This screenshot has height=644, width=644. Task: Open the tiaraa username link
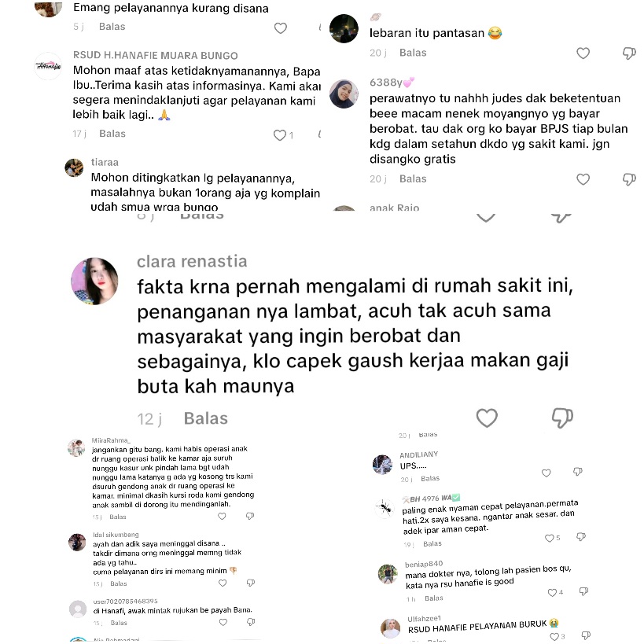(x=105, y=162)
